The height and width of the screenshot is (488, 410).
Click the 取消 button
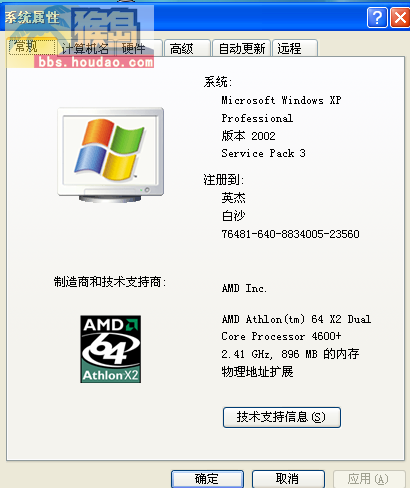pos(288,479)
